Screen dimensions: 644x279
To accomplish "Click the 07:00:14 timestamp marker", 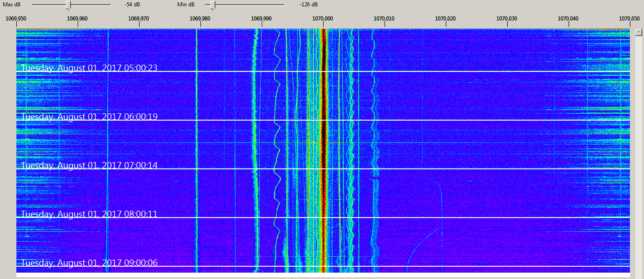I will click(90, 166).
